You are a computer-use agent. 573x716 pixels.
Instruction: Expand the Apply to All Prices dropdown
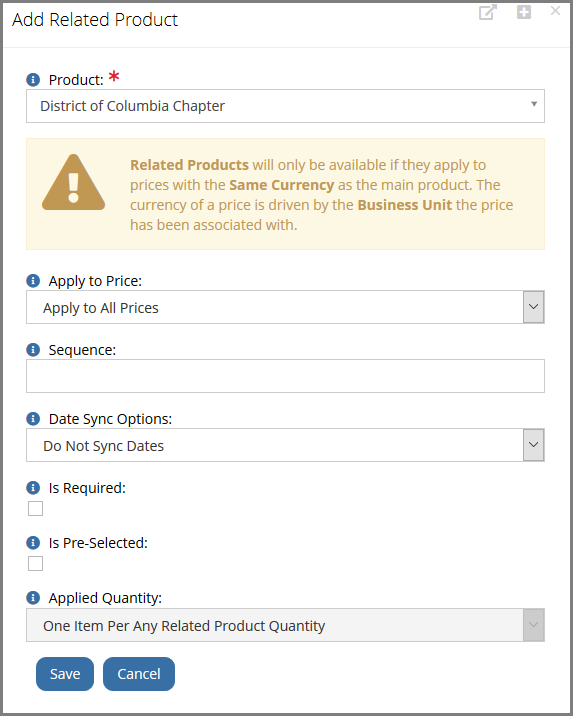pyautogui.click(x=285, y=307)
